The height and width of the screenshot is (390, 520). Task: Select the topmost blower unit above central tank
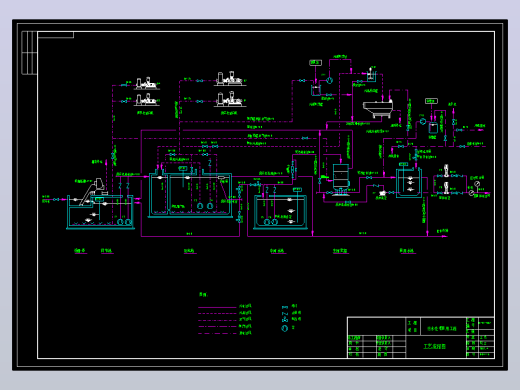229,79
